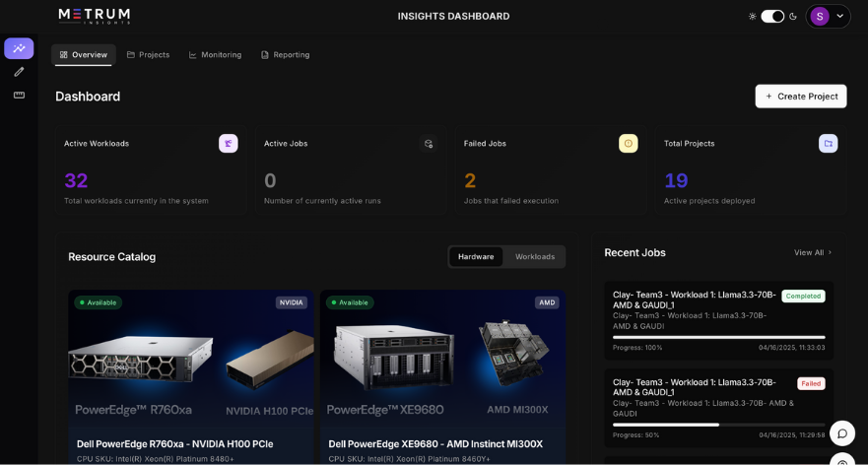Click the failed job timestamp 04/16/2025, 11:29:58
Viewport: 868px width, 465px height.
coord(791,435)
